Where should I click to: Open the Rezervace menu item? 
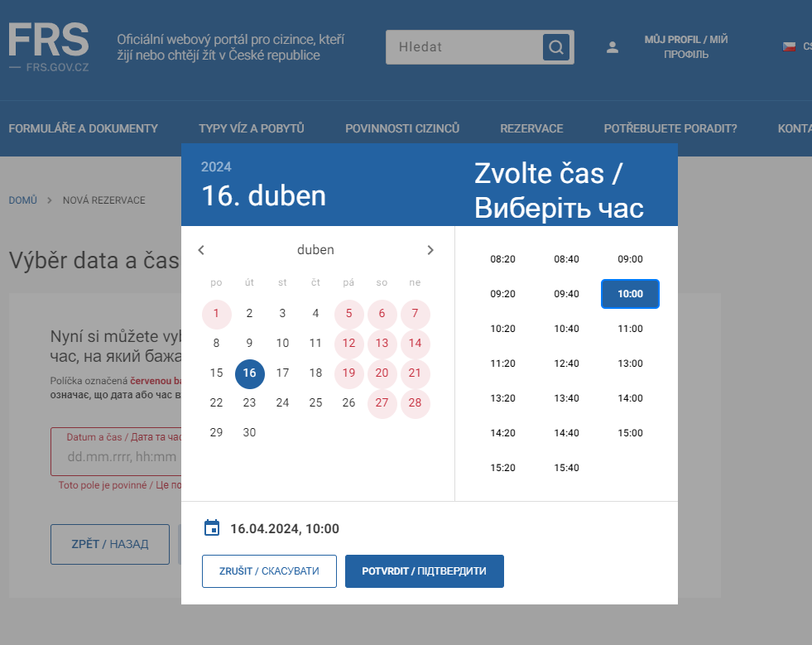(531, 128)
